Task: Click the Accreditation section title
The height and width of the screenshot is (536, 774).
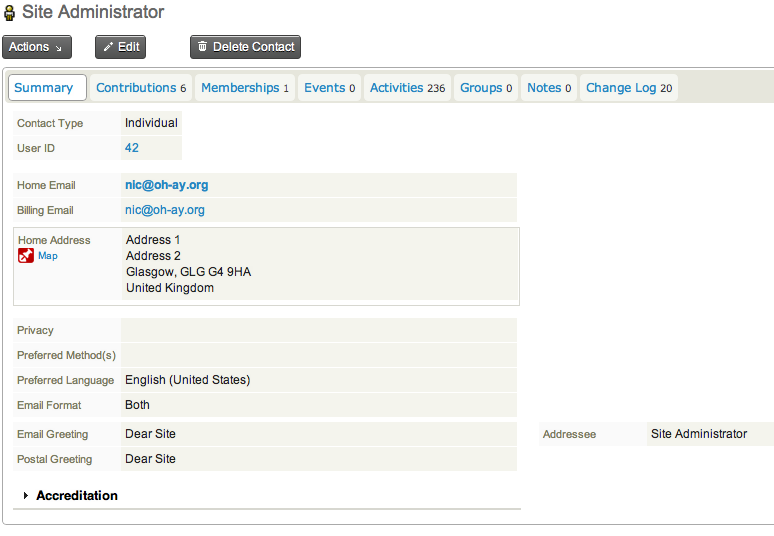Action: 77,496
